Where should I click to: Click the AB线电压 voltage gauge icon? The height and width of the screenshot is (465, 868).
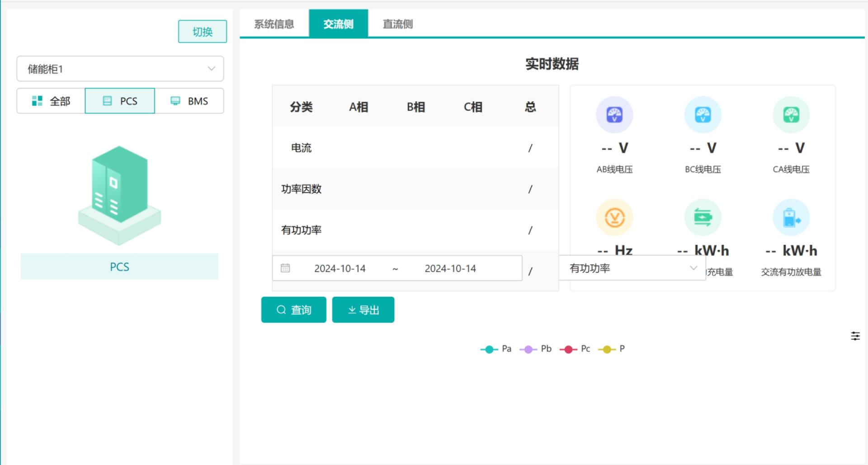pyautogui.click(x=614, y=115)
